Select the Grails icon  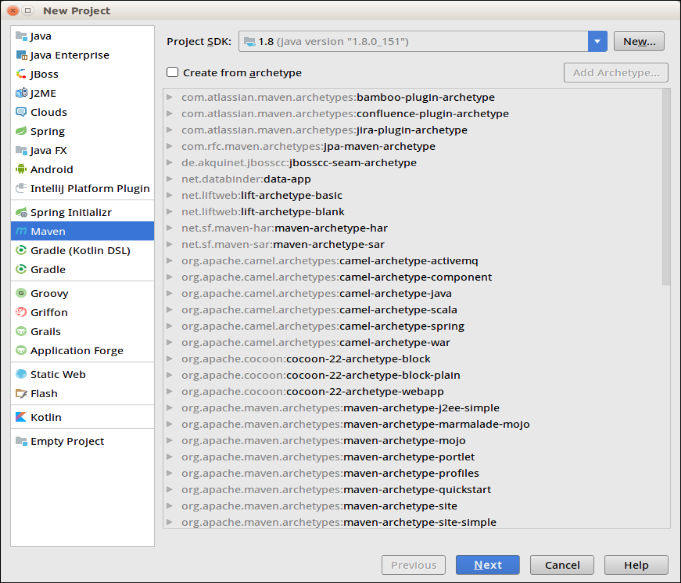pos(22,331)
